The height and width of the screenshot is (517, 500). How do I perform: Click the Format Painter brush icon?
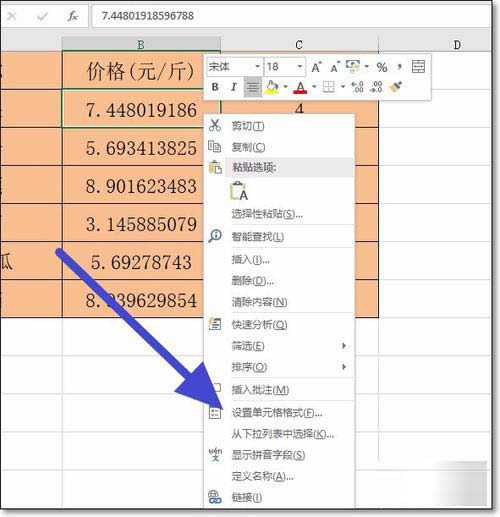(396, 87)
